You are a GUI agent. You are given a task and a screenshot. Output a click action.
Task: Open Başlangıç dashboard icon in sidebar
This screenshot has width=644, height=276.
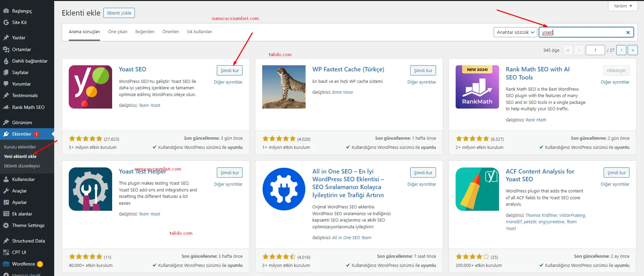pyautogui.click(x=6, y=11)
